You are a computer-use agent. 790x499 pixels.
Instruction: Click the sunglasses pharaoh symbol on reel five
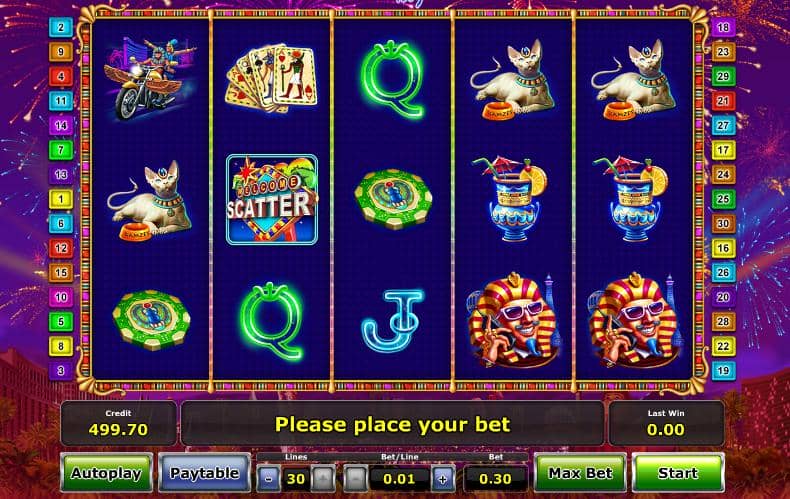(634, 320)
